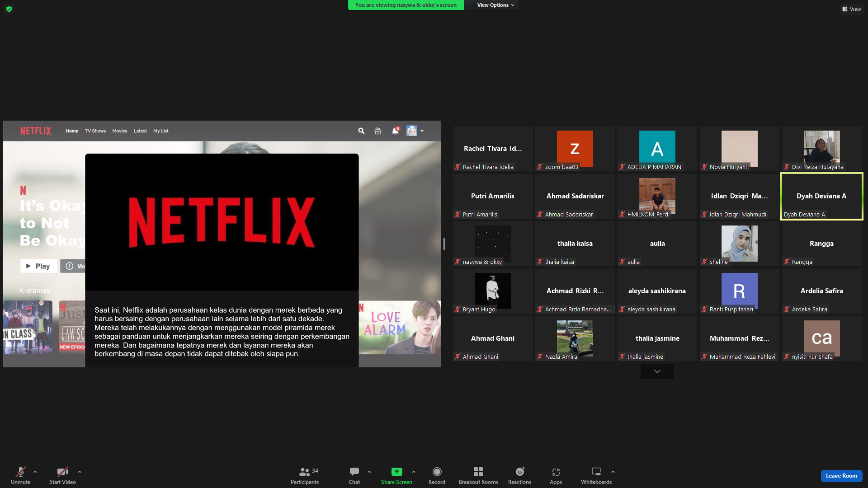Click the 'You are viewing nasywa & okky's screen' banner
Image resolution: width=868 pixels, height=488 pixels.
[x=406, y=5]
